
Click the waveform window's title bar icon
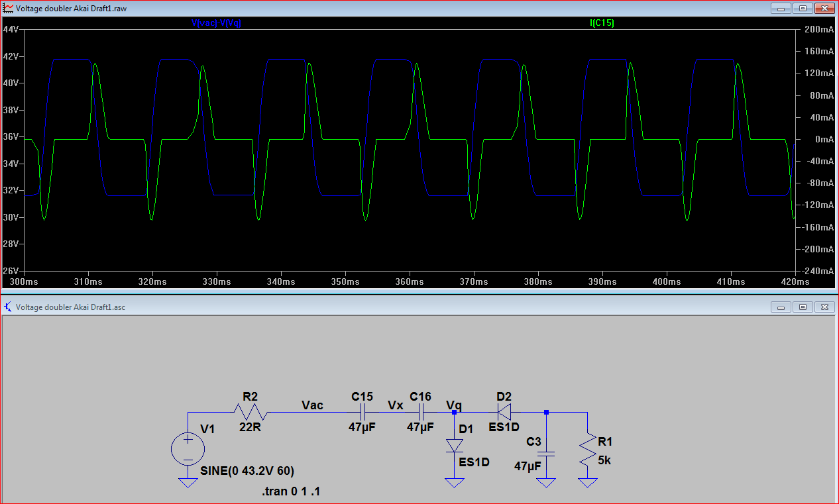pyautogui.click(x=8, y=9)
